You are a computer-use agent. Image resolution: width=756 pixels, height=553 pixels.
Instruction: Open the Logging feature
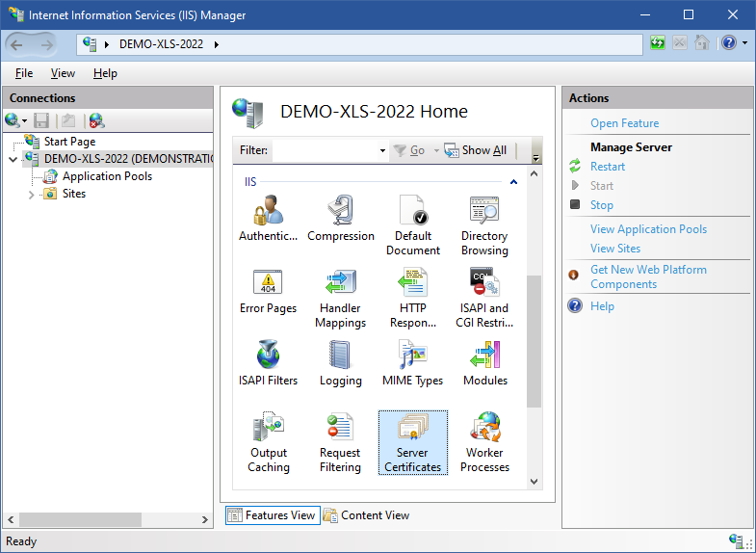pyautogui.click(x=340, y=362)
